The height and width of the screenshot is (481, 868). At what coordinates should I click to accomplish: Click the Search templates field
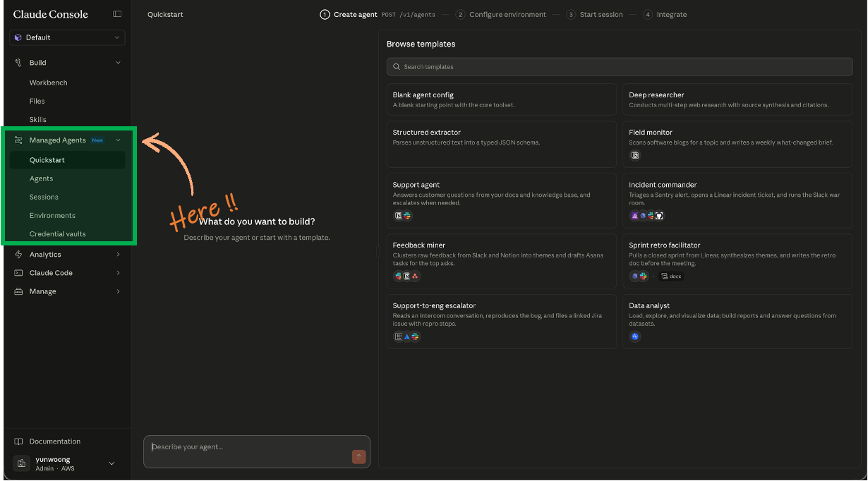tap(620, 67)
